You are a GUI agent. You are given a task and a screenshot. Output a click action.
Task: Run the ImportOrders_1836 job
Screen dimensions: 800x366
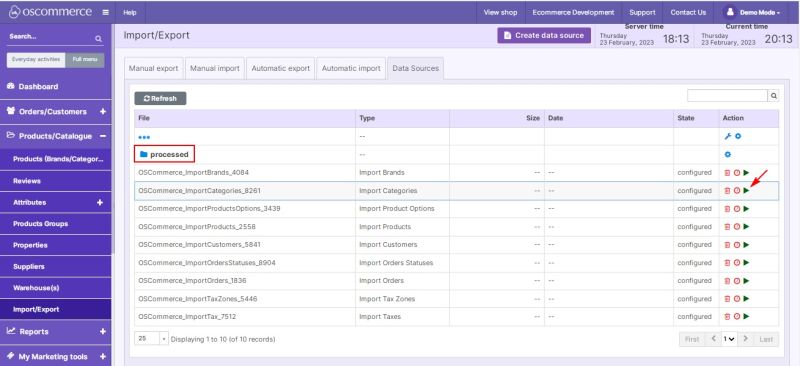pos(746,281)
